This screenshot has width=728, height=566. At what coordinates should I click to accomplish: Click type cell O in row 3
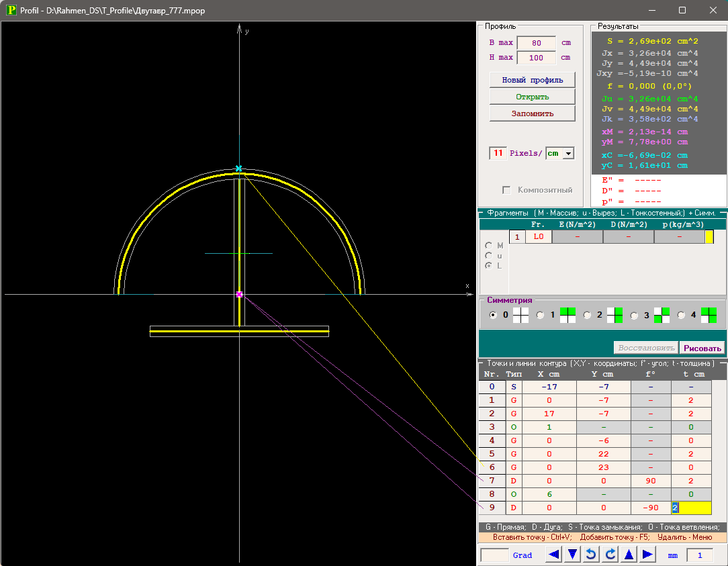(514, 427)
